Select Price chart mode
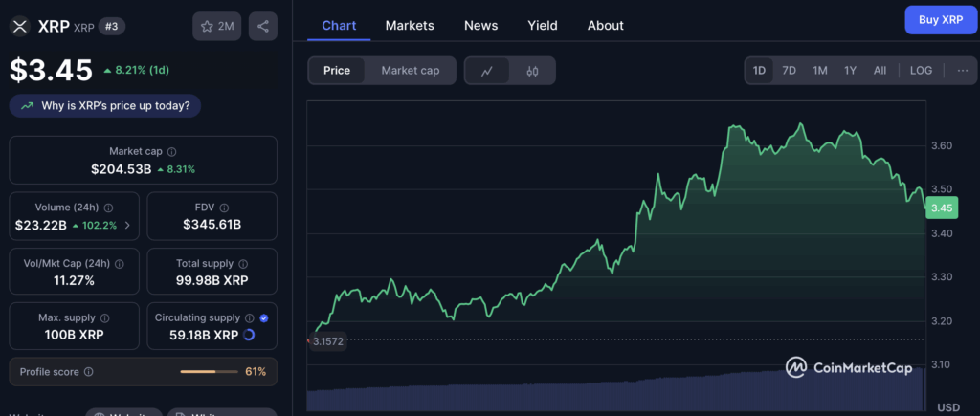Viewport: 980px width, 416px height. click(x=337, y=71)
